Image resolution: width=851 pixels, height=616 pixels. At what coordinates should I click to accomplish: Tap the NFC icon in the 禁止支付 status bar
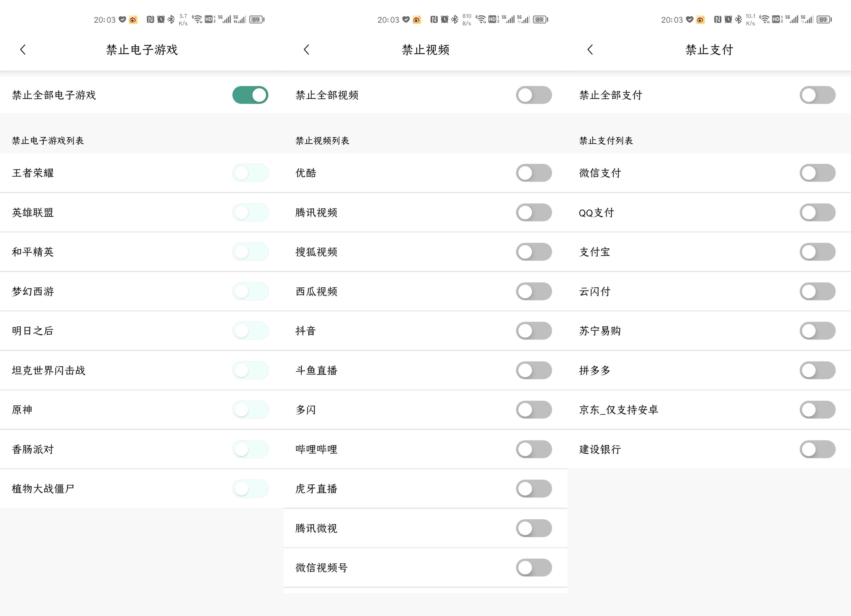pos(718,19)
